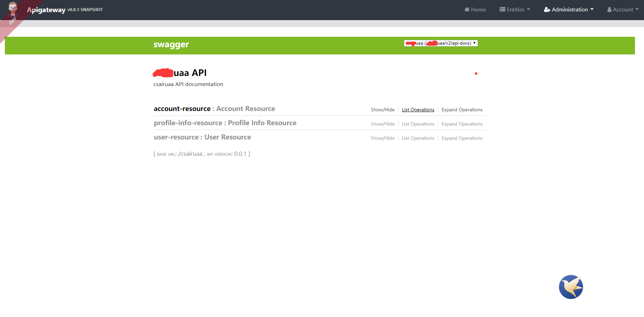This screenshot has height=317, width=644.
Task: Click the Entities list icon in navbar
Action: 502,9
